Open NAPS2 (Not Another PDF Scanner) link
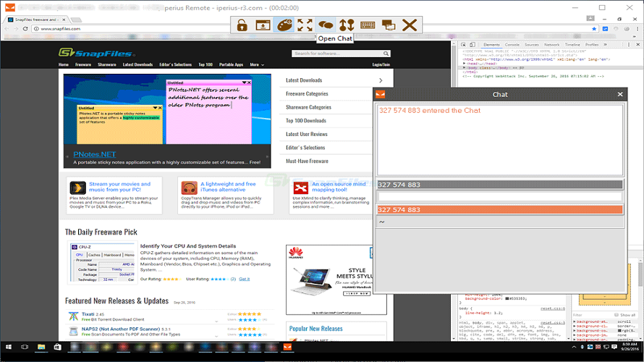Screen dimensions: 644x362 tap(120, 329)
